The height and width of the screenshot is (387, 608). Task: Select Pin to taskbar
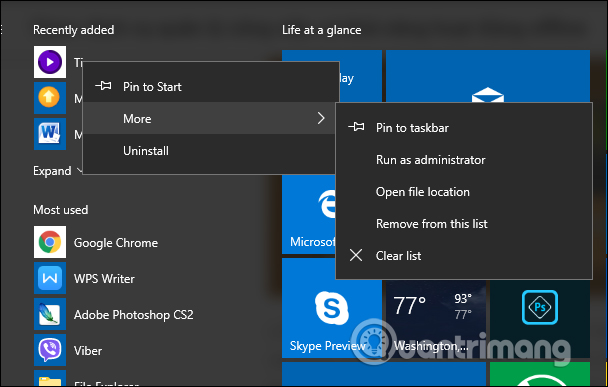point(464,128)
